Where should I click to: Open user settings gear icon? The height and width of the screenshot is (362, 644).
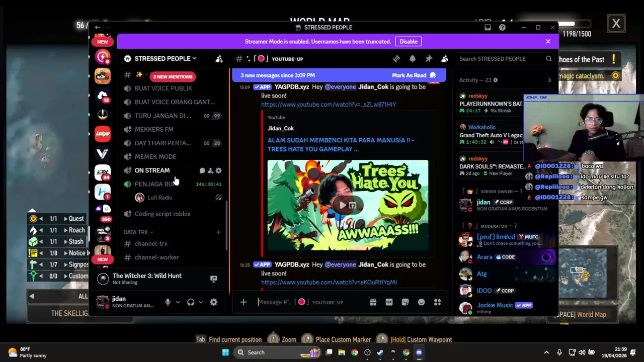pyautogui.click(x=213, y=302)
